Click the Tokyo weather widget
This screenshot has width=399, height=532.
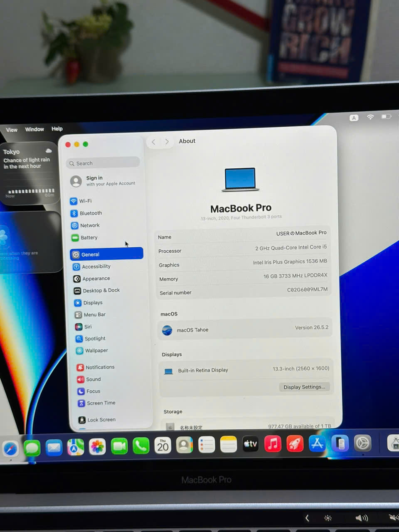29,174
